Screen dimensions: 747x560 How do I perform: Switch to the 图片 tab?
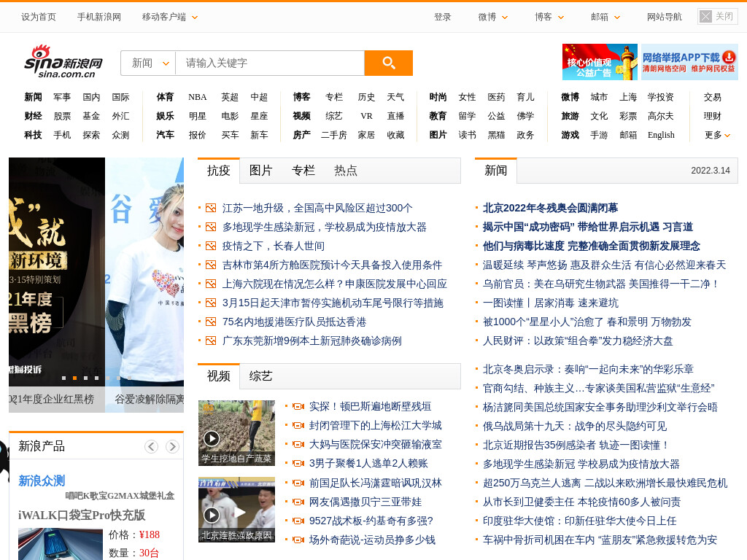pos(260,171)
